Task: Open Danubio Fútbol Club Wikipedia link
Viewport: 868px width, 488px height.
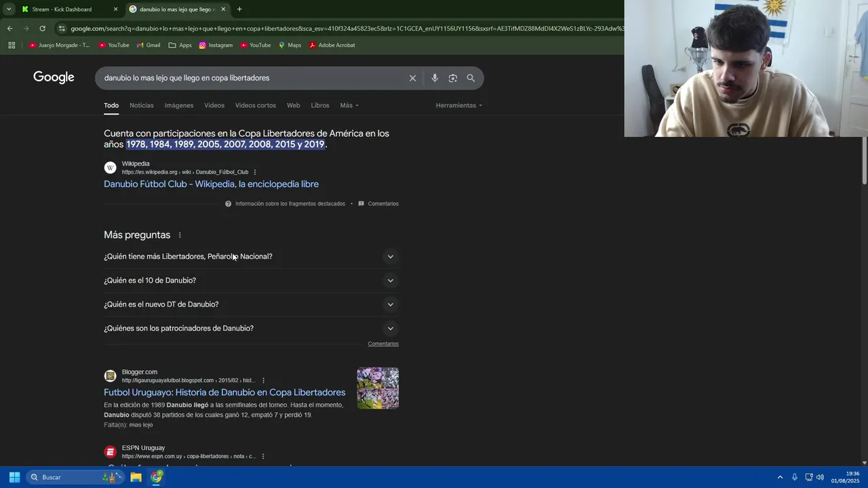Action: click(x=211, y=184)
